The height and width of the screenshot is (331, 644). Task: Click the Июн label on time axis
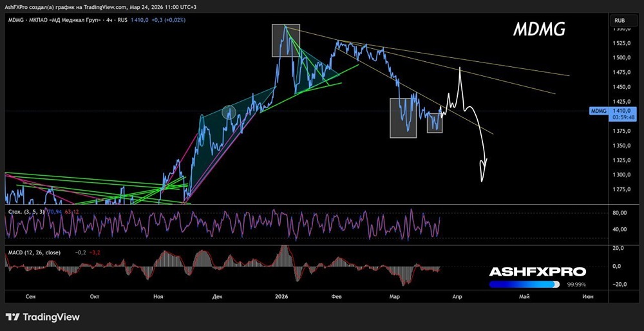[x=588, y=296]
